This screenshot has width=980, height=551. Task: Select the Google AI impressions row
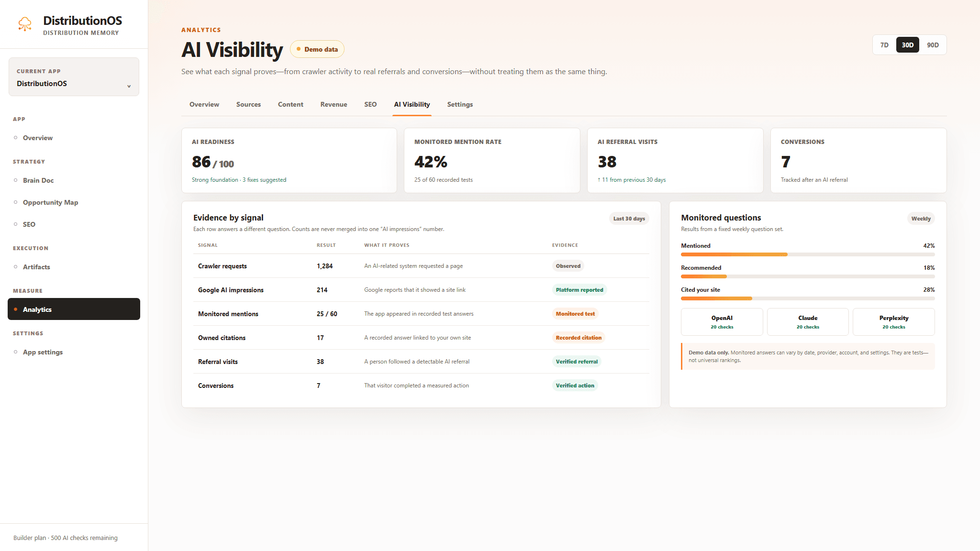tap(421, 290)
